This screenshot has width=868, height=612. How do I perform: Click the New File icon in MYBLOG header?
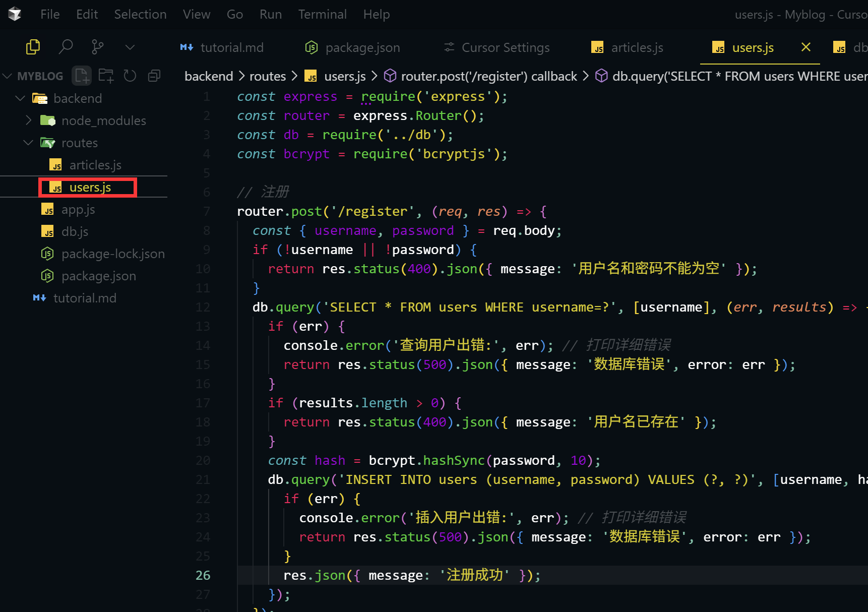coord(82,76)
